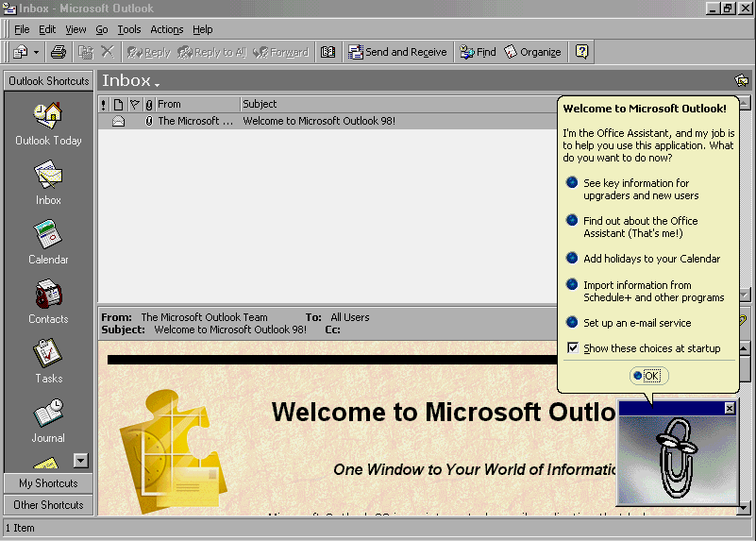Open the Tools menu
Image resolution: width=756 pixels, height=541 pixels.
129,29
